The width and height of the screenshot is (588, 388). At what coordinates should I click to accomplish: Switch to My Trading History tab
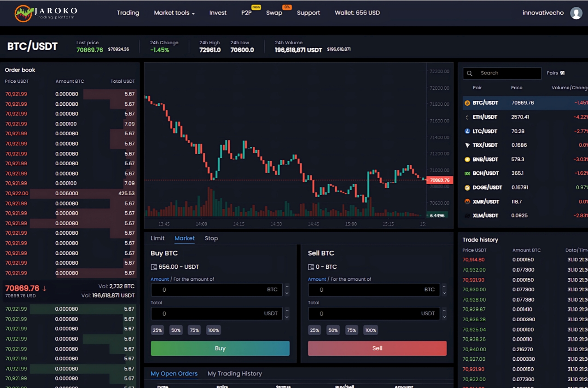coord(235,374)
